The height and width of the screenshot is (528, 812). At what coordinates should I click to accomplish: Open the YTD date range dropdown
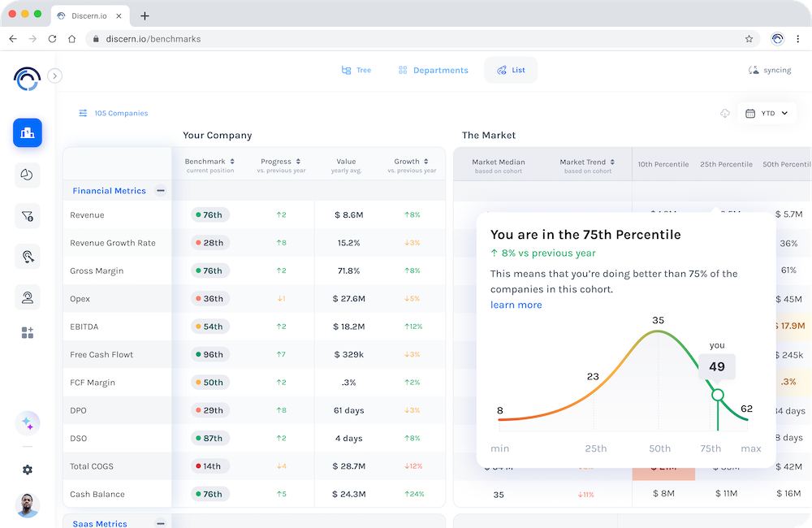click(x=767, y=113)
